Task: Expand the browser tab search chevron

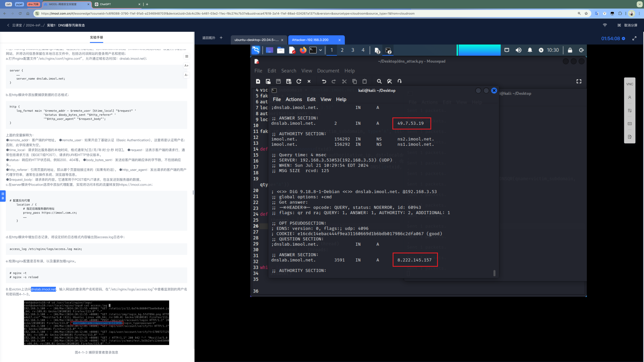Action: pyautogui.click(x=639, y=4)
